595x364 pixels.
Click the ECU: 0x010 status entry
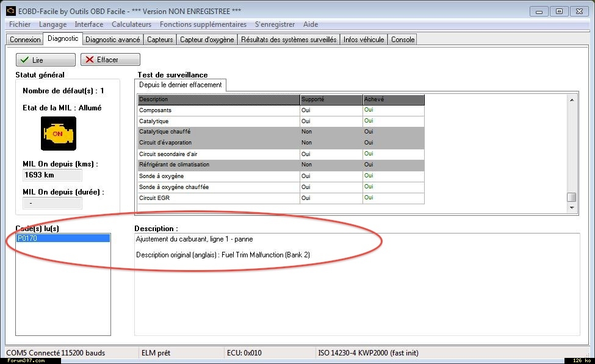point(244,353)
